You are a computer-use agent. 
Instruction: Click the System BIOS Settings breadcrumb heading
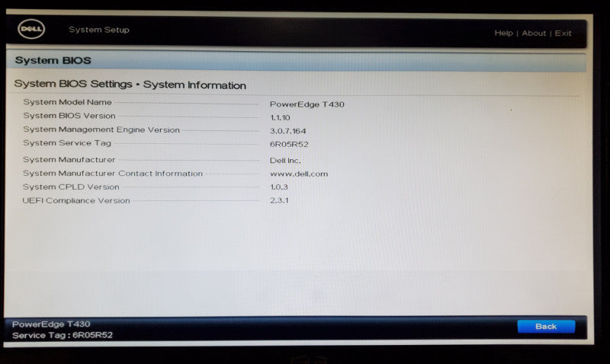coord(130,85)
